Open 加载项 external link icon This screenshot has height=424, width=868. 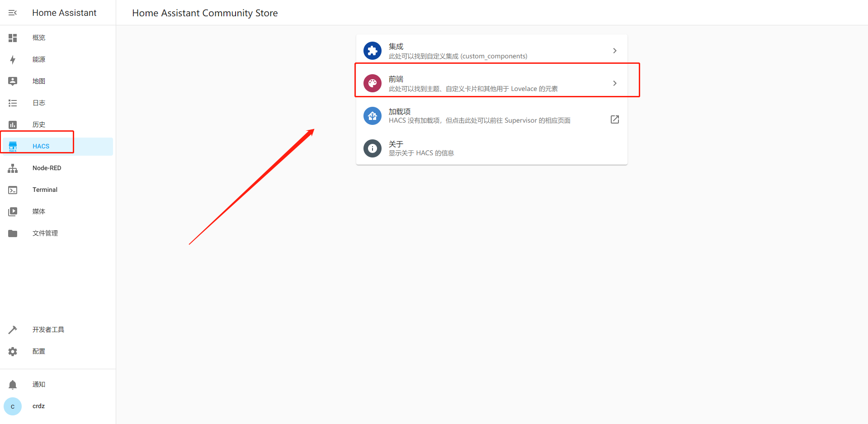point(614,119)
